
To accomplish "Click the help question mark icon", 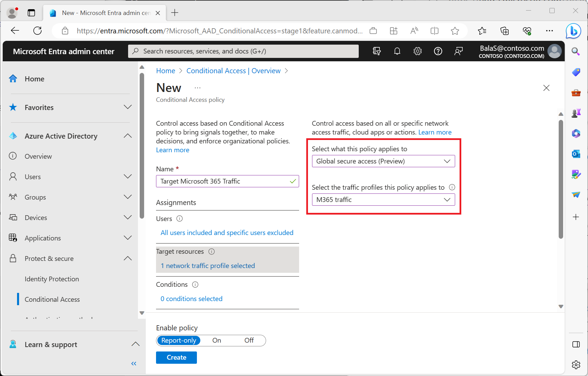I will pyautogui.click(x=438, y=51).
